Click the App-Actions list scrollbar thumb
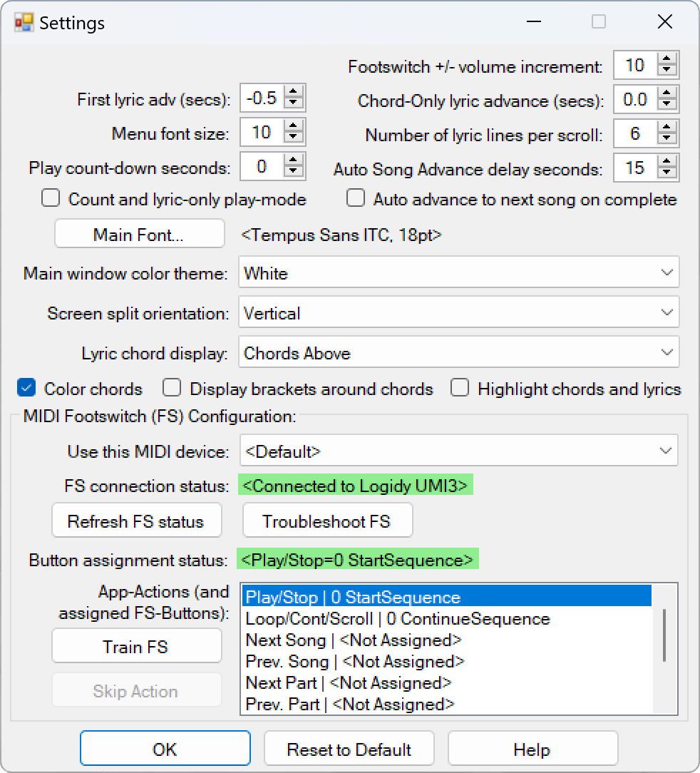The height and width of the screenshot is (773, 700). [x=664, y=635]
